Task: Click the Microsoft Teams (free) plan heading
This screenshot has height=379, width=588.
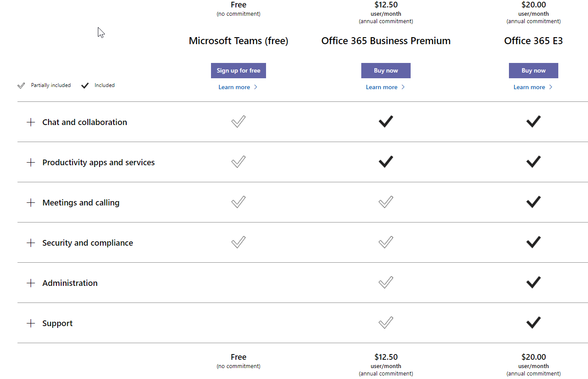Action: click(x=239, y=41)
